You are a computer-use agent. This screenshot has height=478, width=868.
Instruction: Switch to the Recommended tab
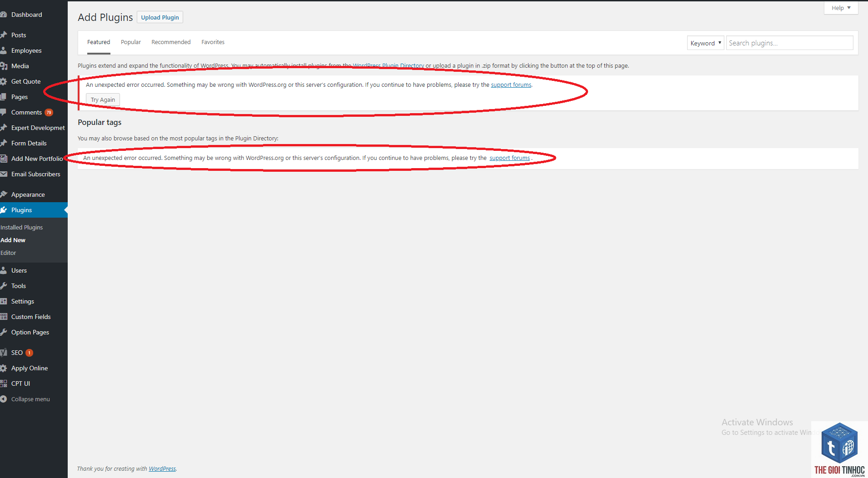pyautogui.click(x=171, y=42)
